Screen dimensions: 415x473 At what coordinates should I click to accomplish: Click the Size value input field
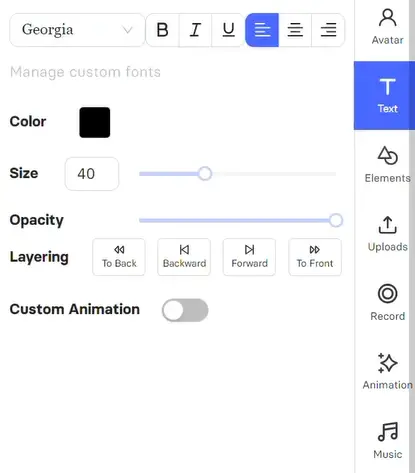tap(92, 174)
